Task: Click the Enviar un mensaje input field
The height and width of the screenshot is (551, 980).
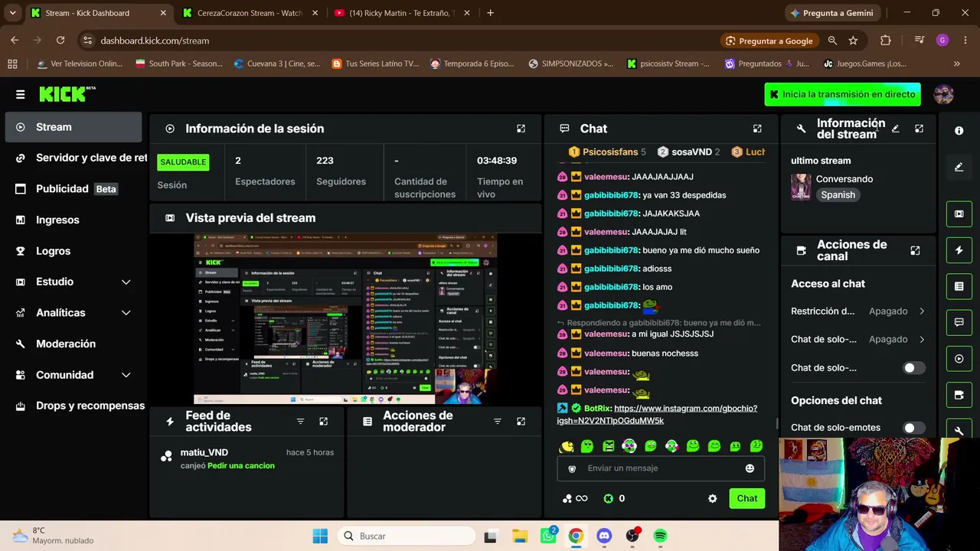Action: pos(660,468)
